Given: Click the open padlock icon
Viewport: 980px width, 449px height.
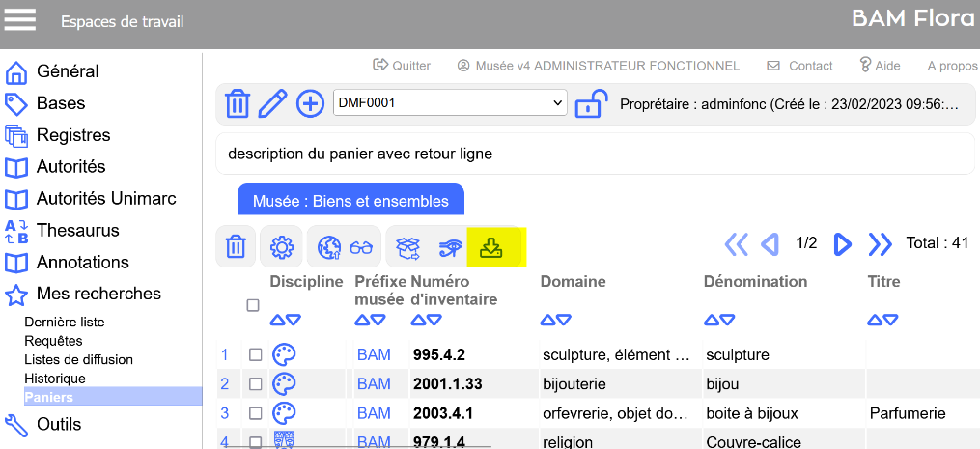Looking at the screenshot, I should 590,103.
